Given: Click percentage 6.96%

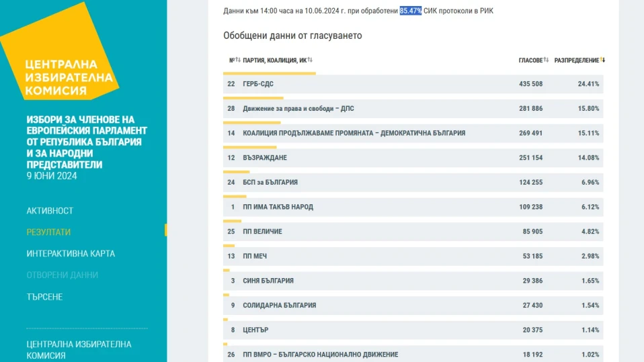Looking at the screenshot, I should click(x=590, y=182).
